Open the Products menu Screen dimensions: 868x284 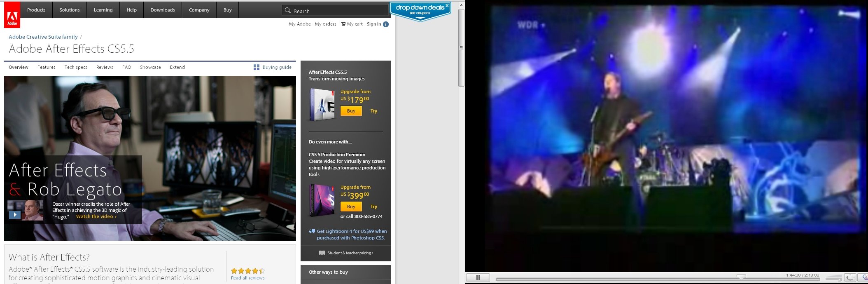[36, 10]
